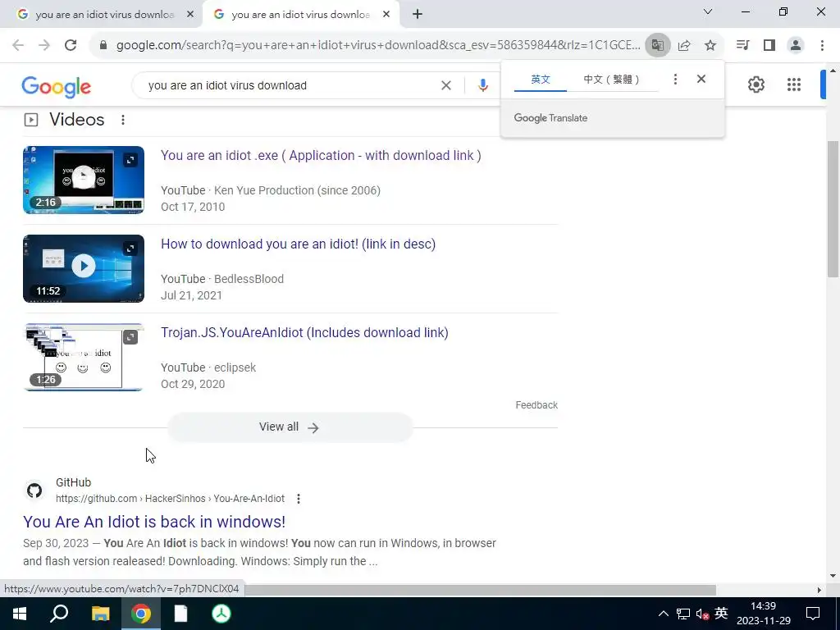Click the muted volume tray icon

tap(702, 614)
